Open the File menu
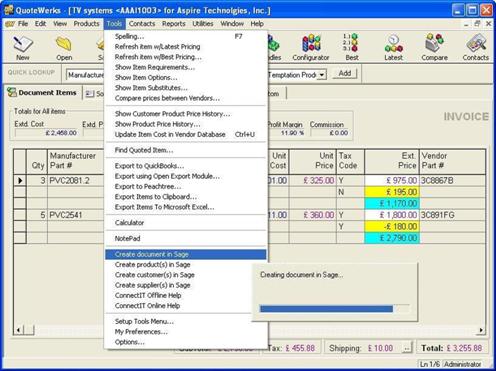Screen dimensions: 496x371 (23, 24)
